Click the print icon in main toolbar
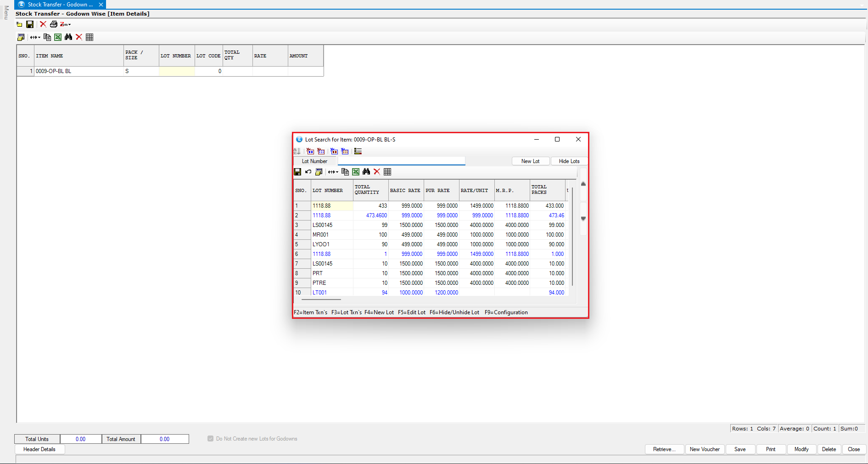Image resolution: width=868 pixels, height=464 pixels. 54,24
